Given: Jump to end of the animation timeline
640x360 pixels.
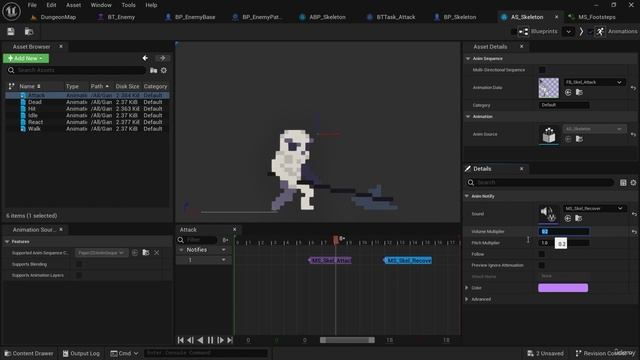Looking at the screenshot, I should (230, 340).
